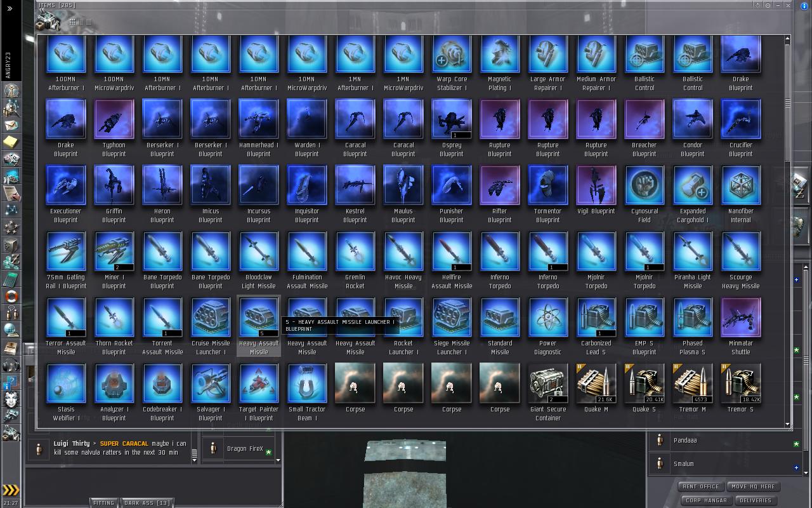Pick the Kestrel Blueprint item
This screenshot has width=812, height=508.
pyautogui.click(x=355, y=194)
